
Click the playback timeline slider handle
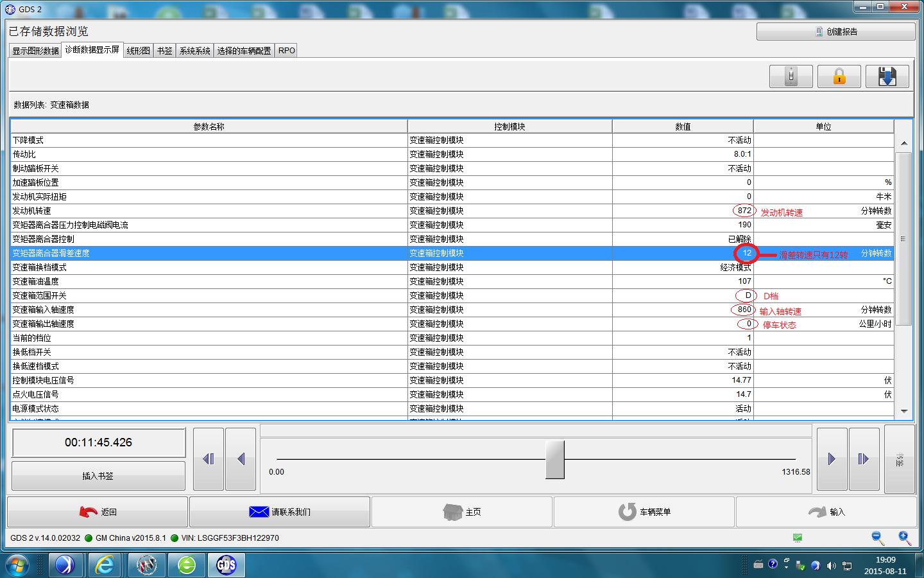pos(555,459)
